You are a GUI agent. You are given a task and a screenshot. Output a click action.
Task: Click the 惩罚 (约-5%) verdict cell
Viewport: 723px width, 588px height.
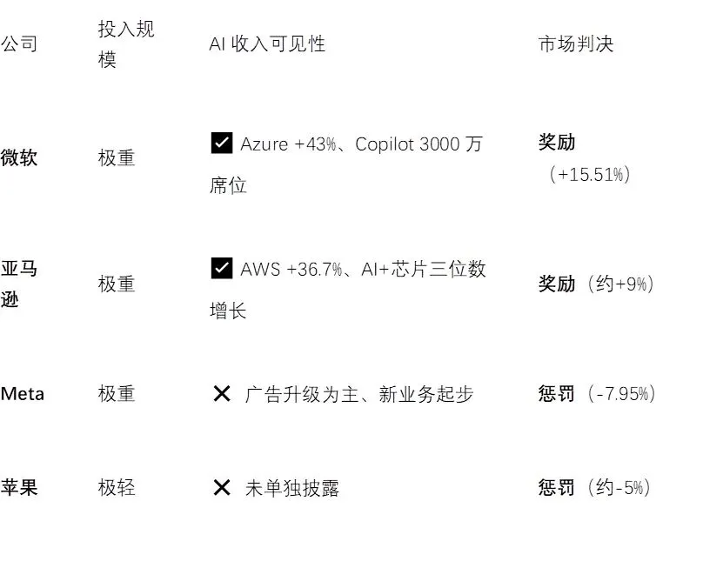pyautogui.click(x=595, y=488)
